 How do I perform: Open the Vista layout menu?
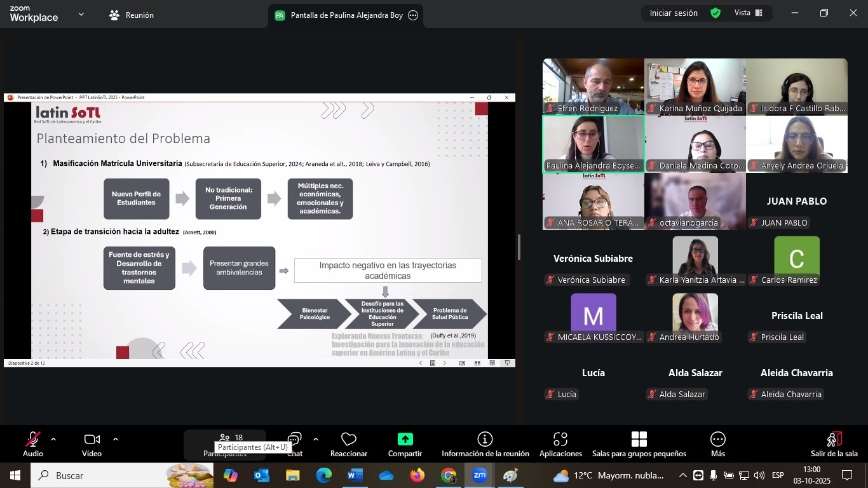[748, 13]
